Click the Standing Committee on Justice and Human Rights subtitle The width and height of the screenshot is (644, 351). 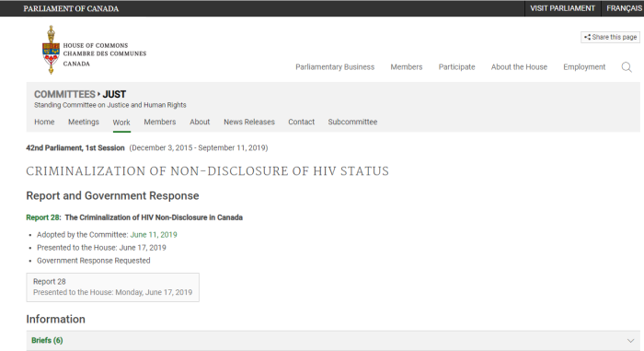click(x=110, y=105)
